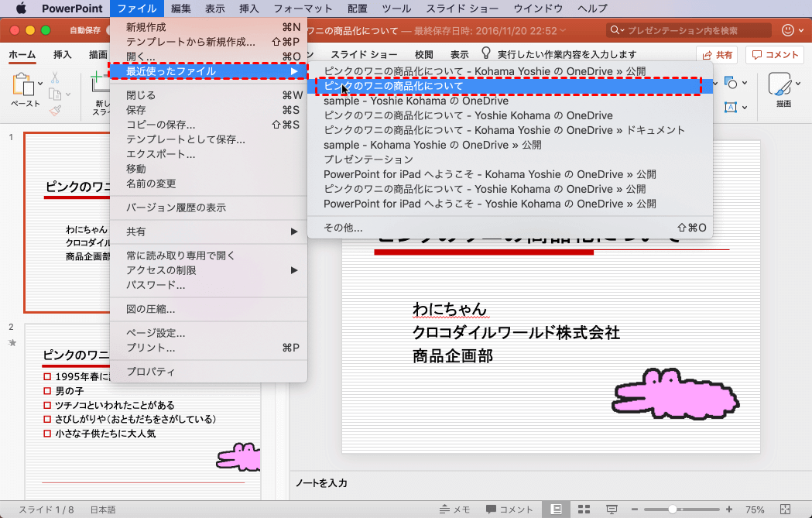This screenshot has height=518, width=812.
Task: Select the Cut scissors icon
Action: 55,77
